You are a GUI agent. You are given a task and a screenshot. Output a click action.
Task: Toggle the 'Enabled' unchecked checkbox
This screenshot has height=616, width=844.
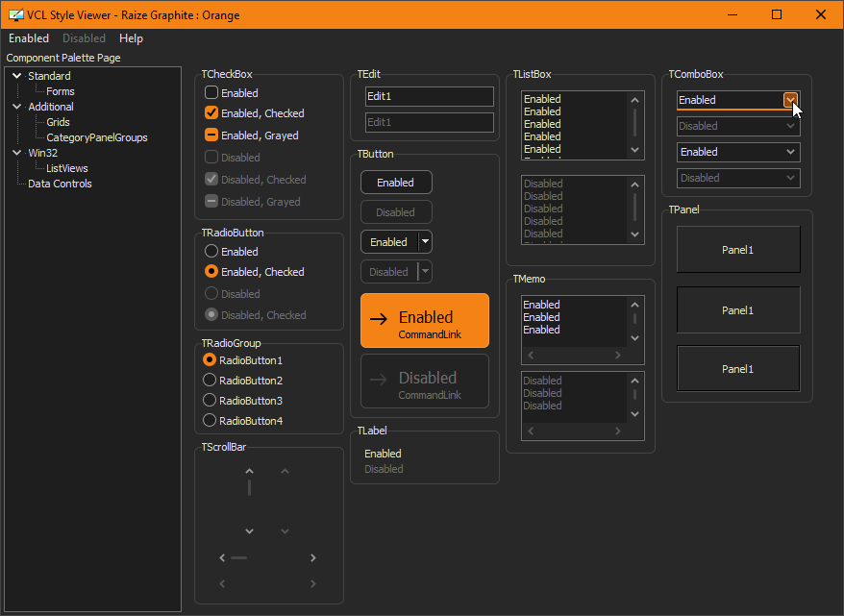tap(211, 92)
